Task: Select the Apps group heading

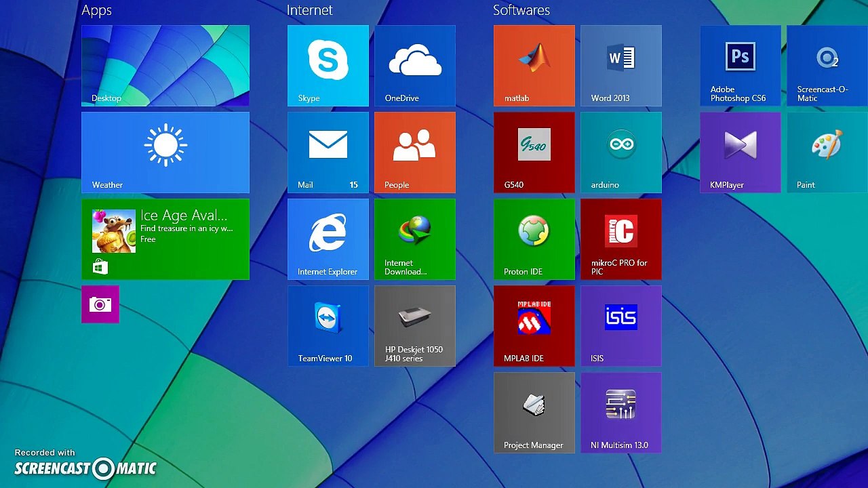Action: [97, 11]
